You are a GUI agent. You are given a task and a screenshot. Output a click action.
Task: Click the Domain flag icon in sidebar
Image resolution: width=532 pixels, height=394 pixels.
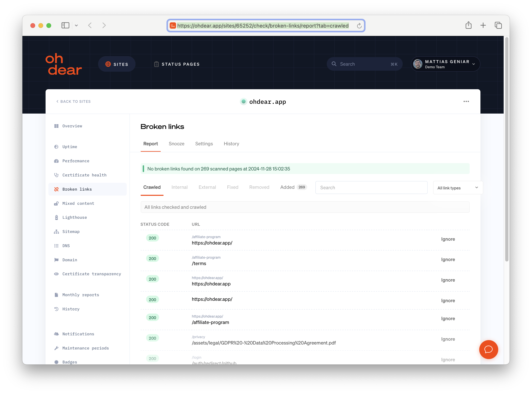pyautogui.click(x=56, y=260)
